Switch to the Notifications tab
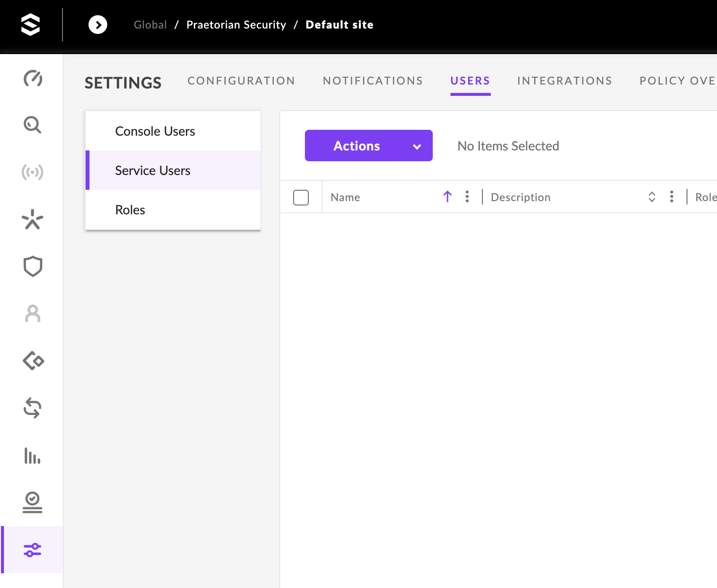Image resolution: width=717 pixels, height=588 pixels. [x=373, y=81]
